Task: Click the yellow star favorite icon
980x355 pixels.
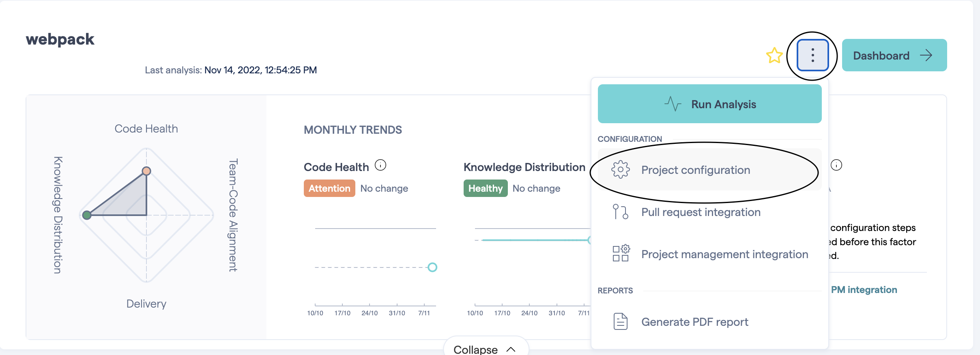Action: point(774,56)
